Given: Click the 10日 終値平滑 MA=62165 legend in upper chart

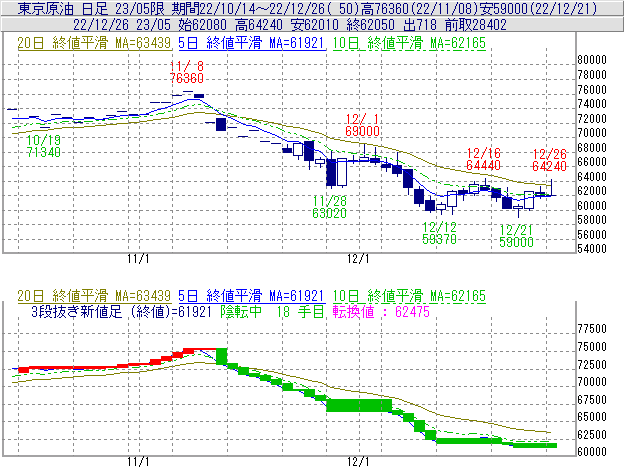Looking at the screenshot, I should point(409,43).
